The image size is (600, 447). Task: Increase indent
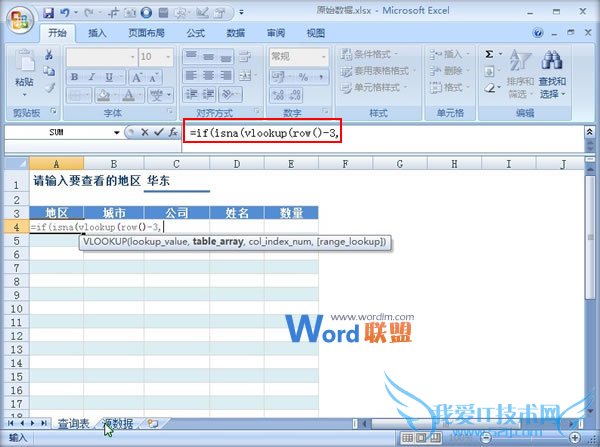click(209, 94)
